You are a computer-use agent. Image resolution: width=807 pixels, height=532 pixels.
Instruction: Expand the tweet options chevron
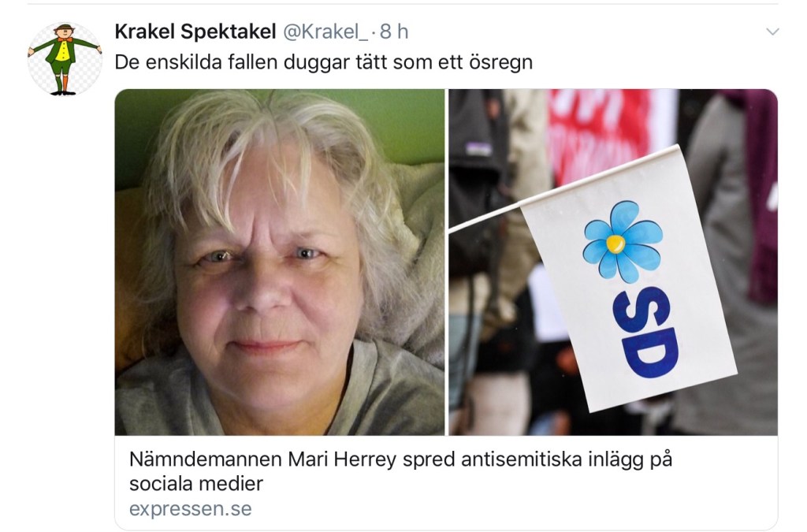pos(772,32)
